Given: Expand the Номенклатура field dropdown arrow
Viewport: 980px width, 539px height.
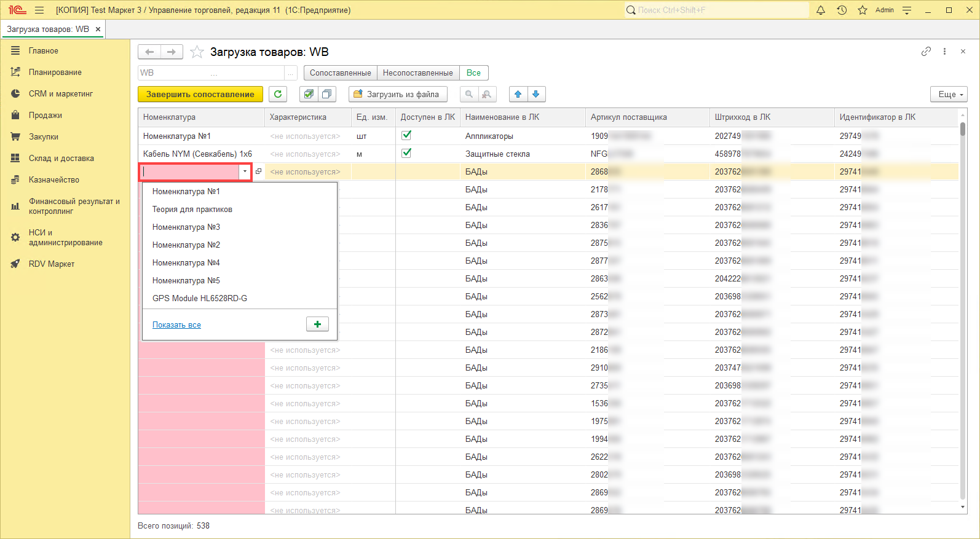Looking at the screenshot, I should (245, 172).
